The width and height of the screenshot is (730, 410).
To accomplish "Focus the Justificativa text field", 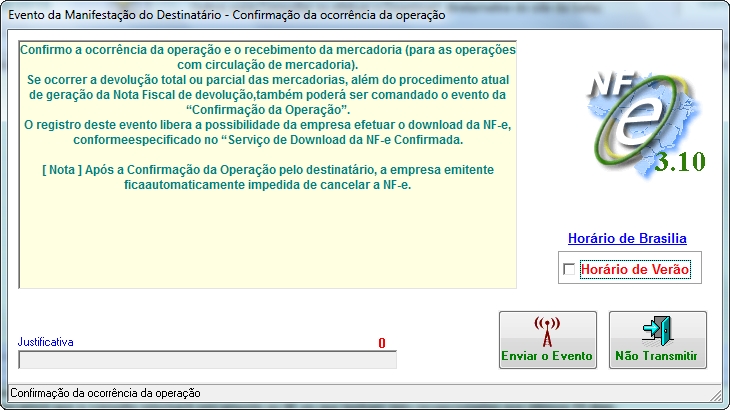I will [207, 360].
